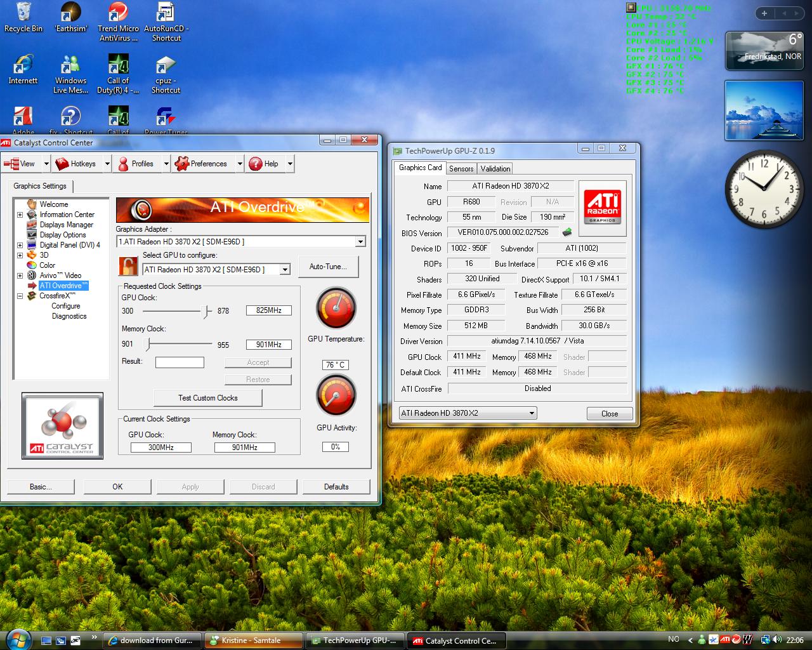Click the Trend Micro tray icon

[x=736, y=640]
